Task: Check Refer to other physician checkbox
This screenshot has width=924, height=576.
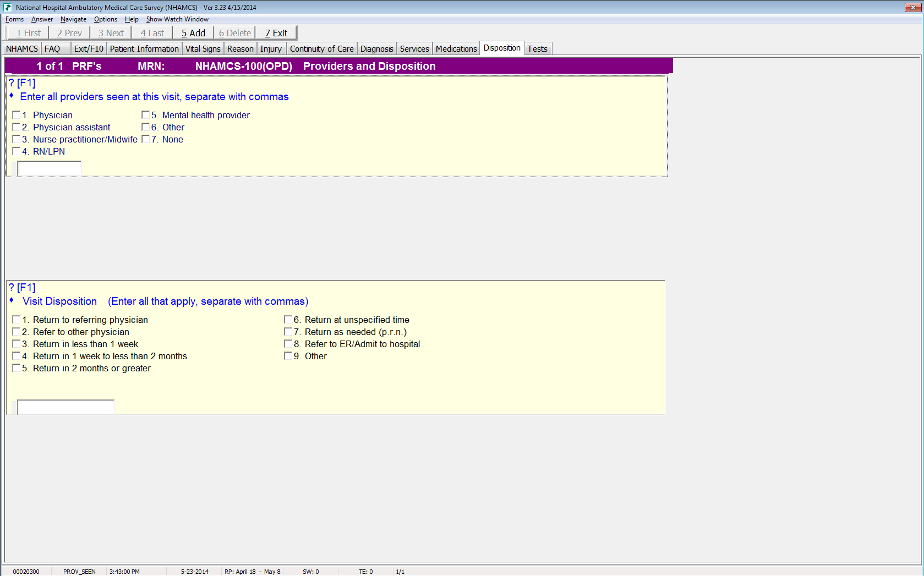Action: coord(17,332)
